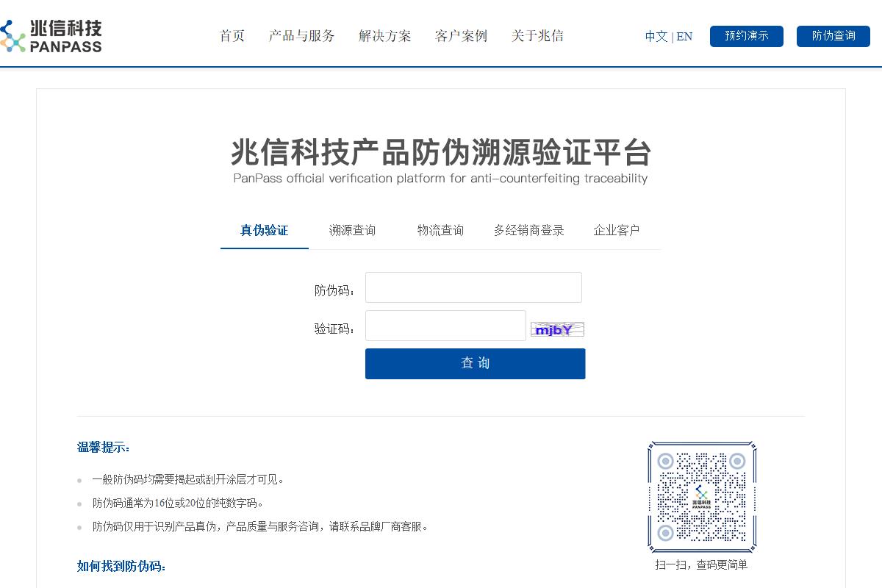Switch language to 中文
882x588 pixels.
pyautogui.click(x=656, y=36)
